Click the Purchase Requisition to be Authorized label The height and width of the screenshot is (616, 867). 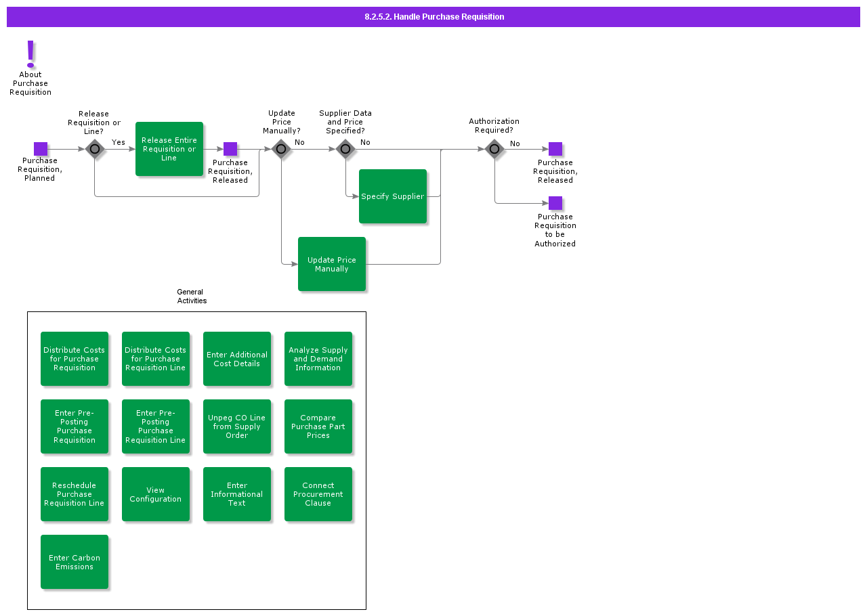click(555, 231)
